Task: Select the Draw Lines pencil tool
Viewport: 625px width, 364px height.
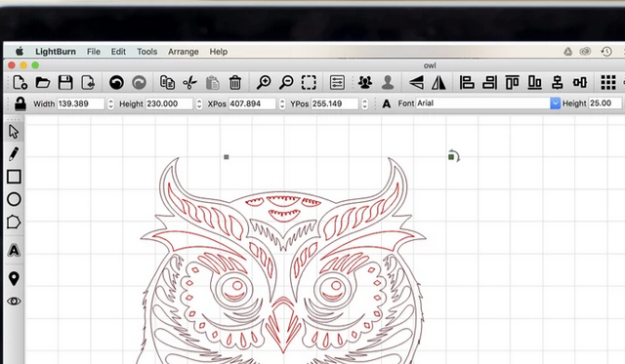Action: (x=14, y=154)
